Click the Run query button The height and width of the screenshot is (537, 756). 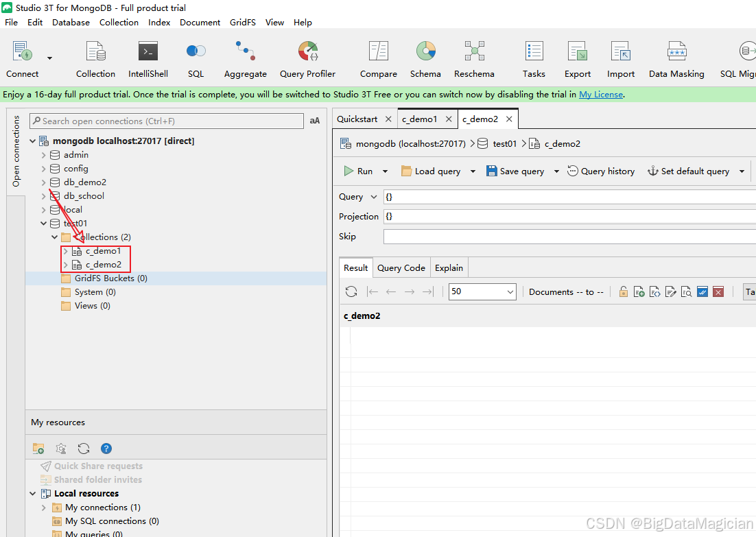[358, 171]
